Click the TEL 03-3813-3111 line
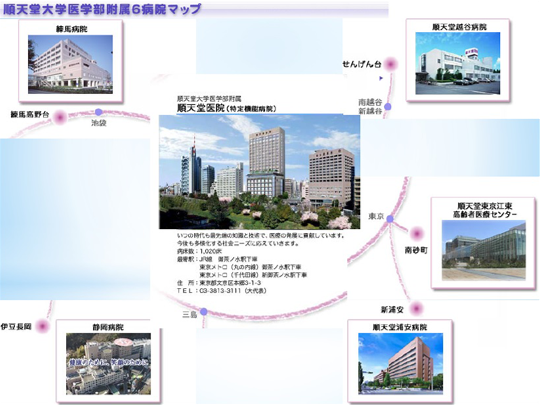This screenshot has width=540, height=405. pyautogui.click(x=222, y=291)
